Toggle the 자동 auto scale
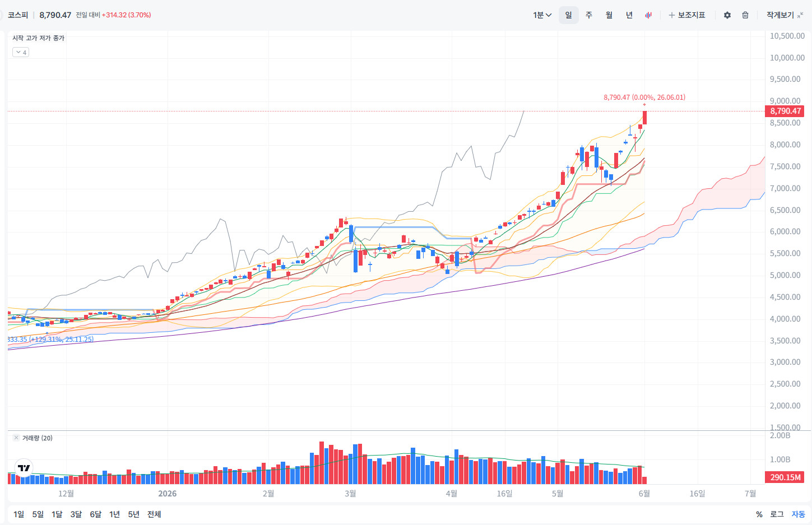The width and height of the screenshot is (812, 525). click(798, 514)
